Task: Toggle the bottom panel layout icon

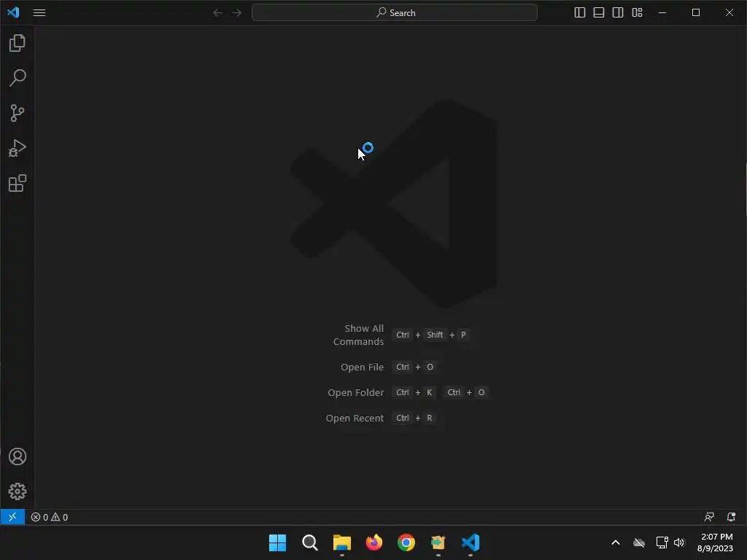Action: point(599,13)
